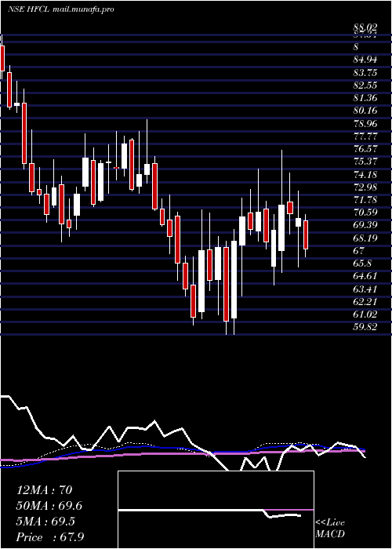Viewport: 392px width, 549px height.
Task: Click the Price : 67.9 reading
Action: 50,537
